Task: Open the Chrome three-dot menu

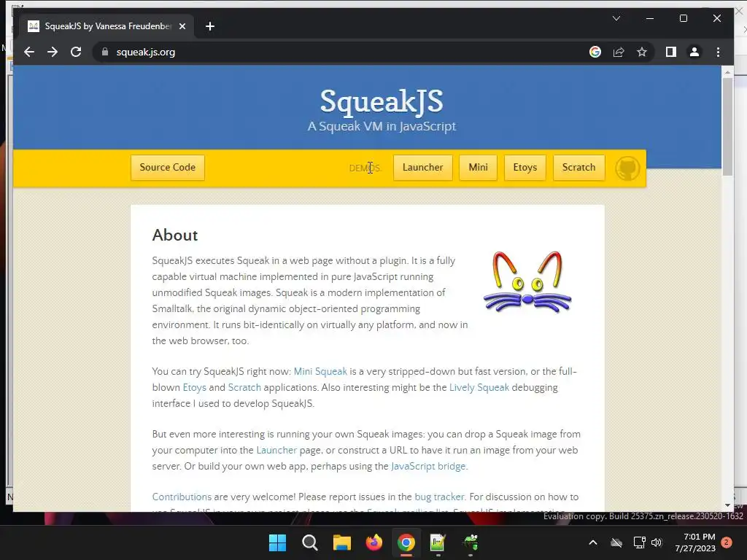Action: point(718,52)
